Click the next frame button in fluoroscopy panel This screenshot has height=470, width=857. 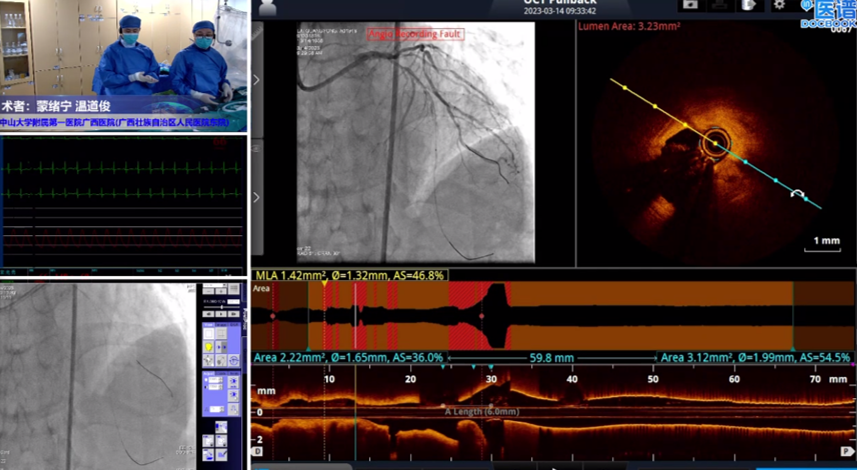pos(234,314)
